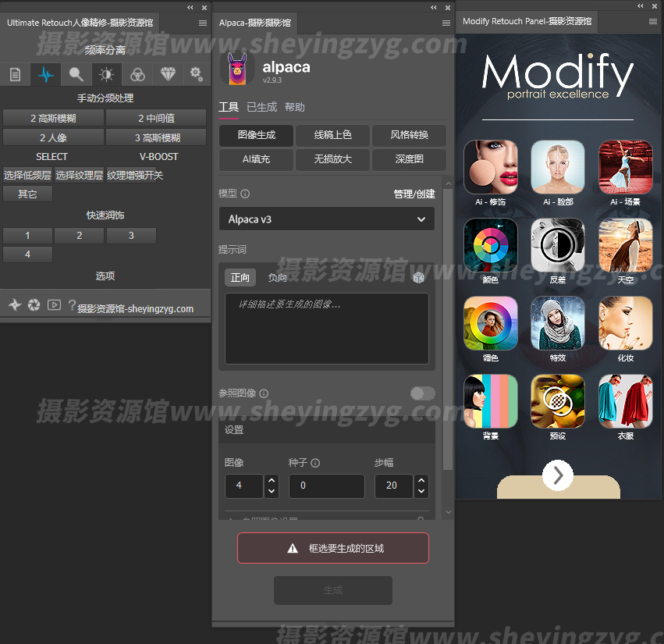This screenshot has height=644, width=664.
Task: Open the Alpaca v3 model dropdown
Action: pyautogui.click(x=327, y=219)
